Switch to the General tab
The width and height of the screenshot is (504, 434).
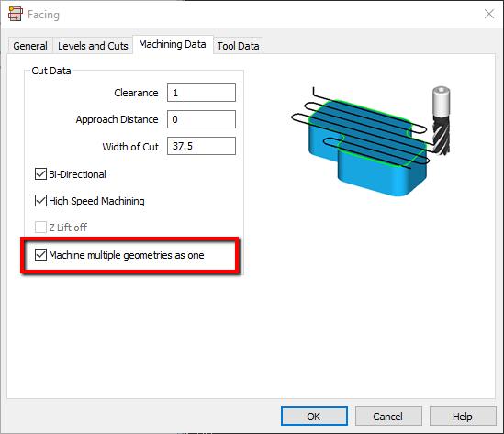tap(30, 46)
